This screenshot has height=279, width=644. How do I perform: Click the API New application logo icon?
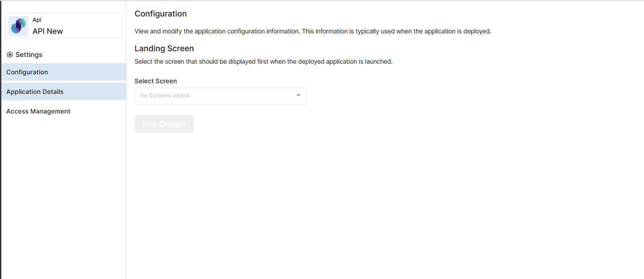click(19, 26)
